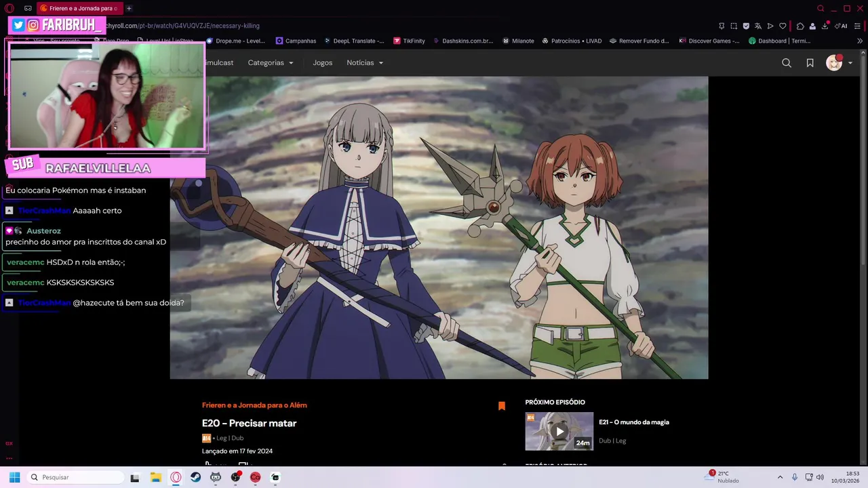Open the Opera GX menu logo
This screenshot has width=868, height=488.
click(9, 8)
